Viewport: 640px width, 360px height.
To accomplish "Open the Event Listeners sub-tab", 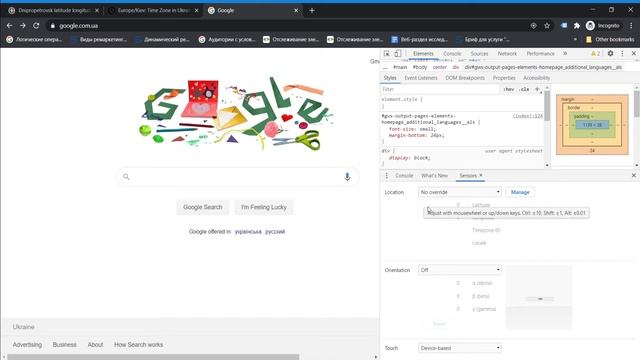I will tap(421, 78).
